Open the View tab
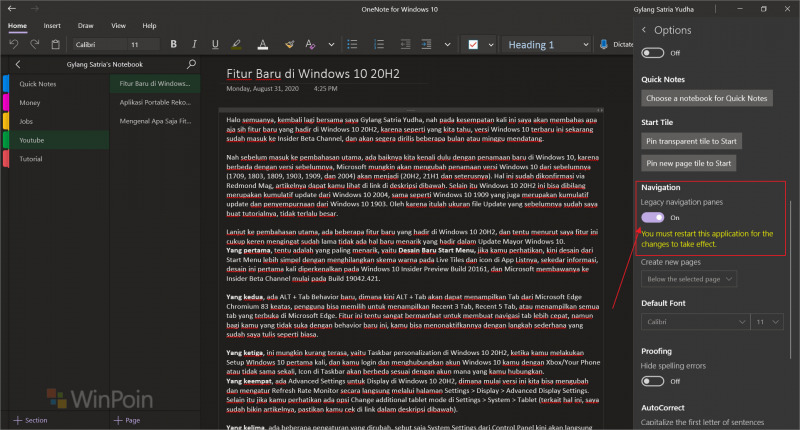Screen dimensions: 800x430 (x=118, y=26)
